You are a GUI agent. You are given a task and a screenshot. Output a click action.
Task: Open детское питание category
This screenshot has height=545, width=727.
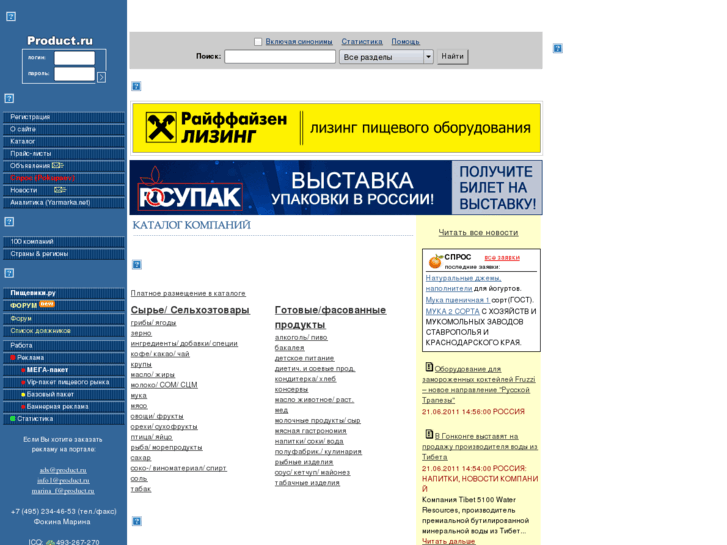click(x=305, y=358)
